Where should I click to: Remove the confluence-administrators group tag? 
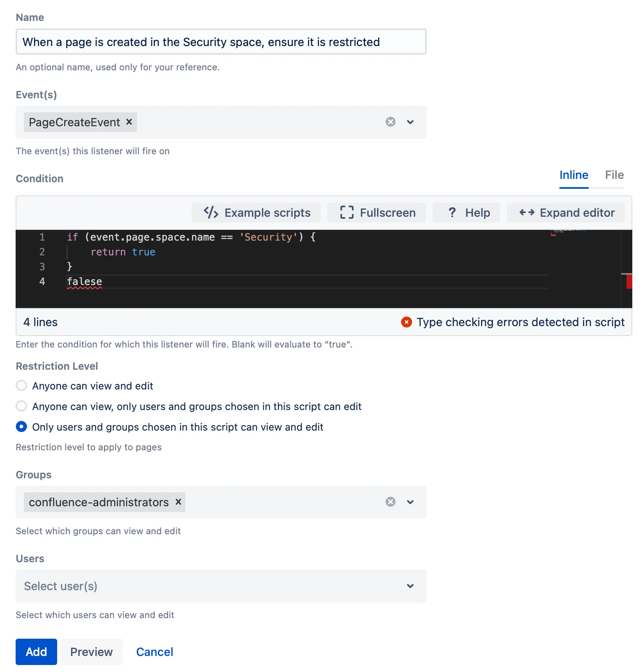178,502
